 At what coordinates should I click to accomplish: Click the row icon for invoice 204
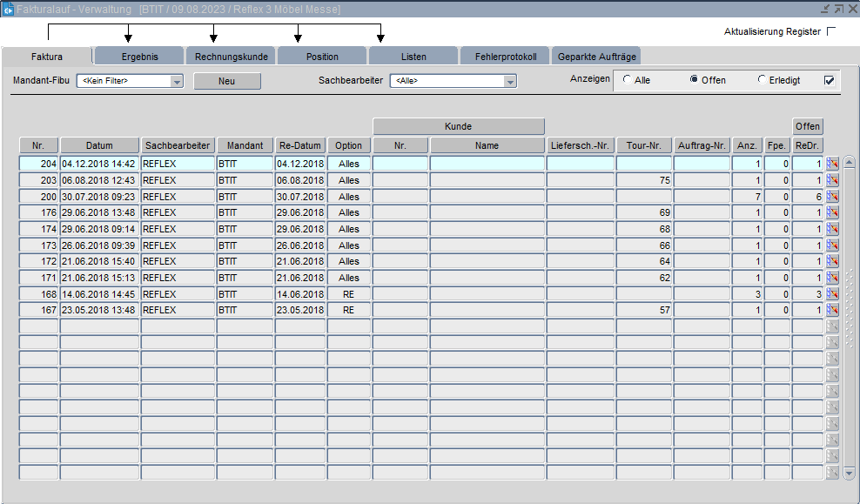[x=832, y=164]
